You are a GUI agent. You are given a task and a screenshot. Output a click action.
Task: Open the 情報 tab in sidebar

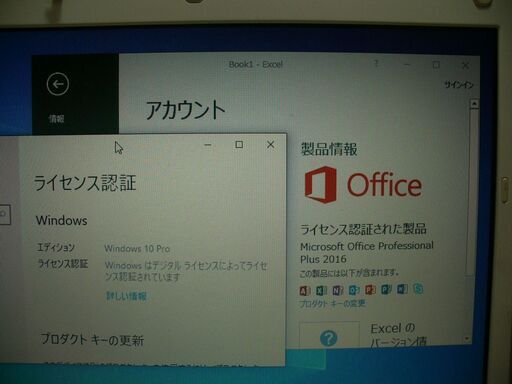tap(56, 119)
